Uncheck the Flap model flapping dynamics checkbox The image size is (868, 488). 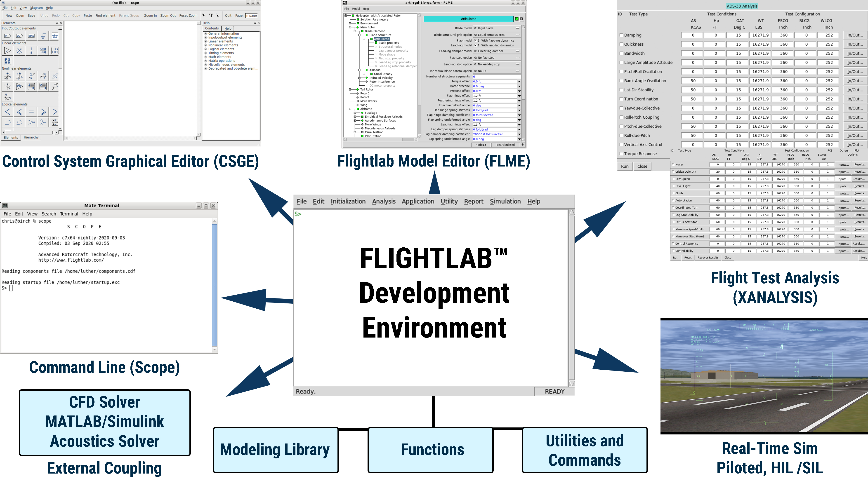point(475,40)
